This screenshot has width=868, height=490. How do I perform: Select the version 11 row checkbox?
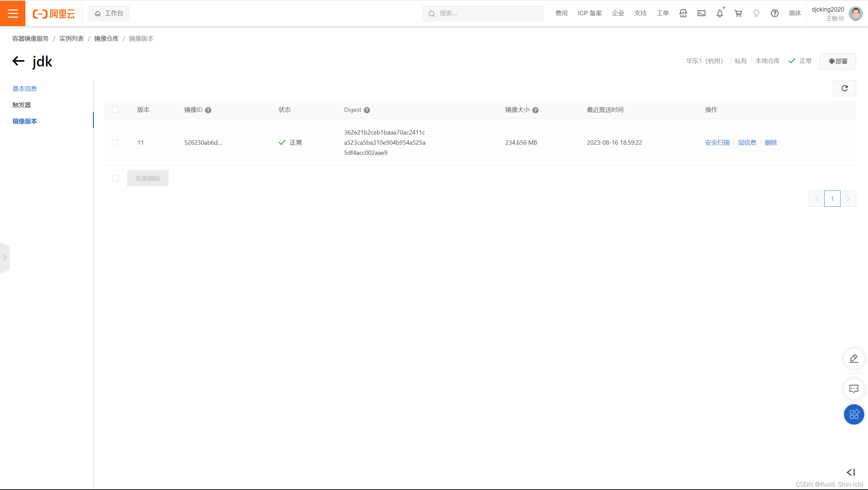[x=115, y=143]
